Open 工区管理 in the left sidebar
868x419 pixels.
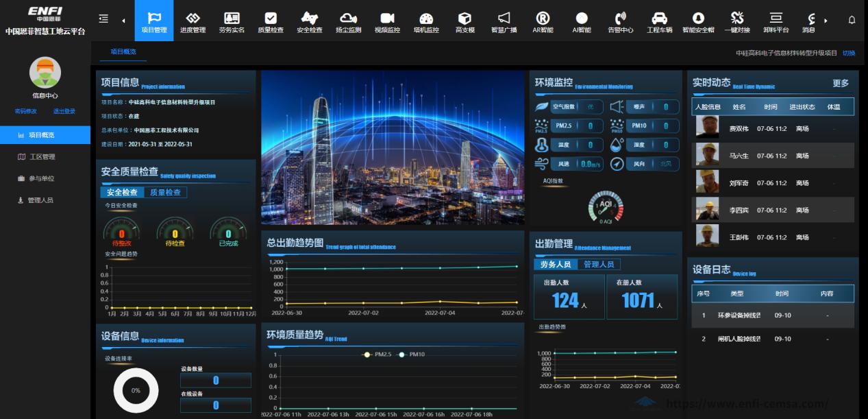click(42, 157)
